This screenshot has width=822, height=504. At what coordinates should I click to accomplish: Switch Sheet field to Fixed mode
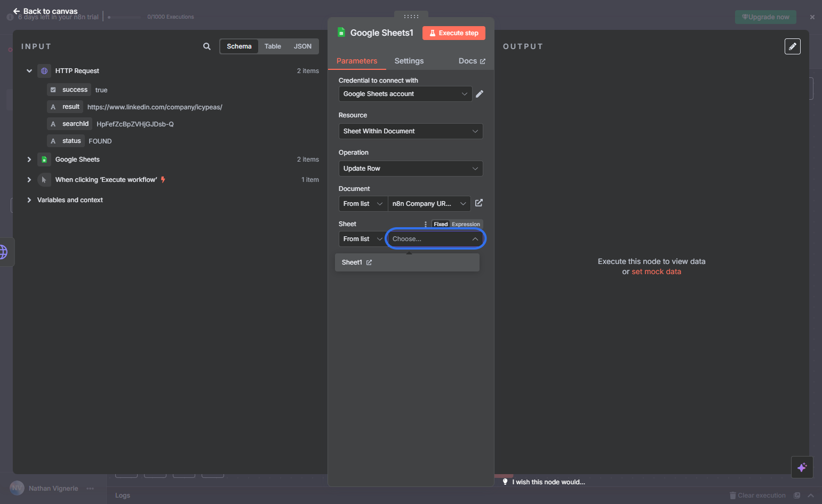[441, 224]
